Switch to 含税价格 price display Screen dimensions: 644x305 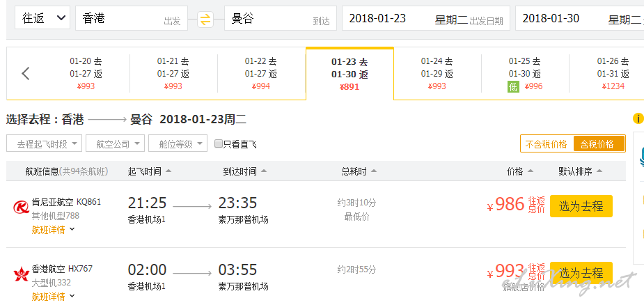click(x=599, y=144)
